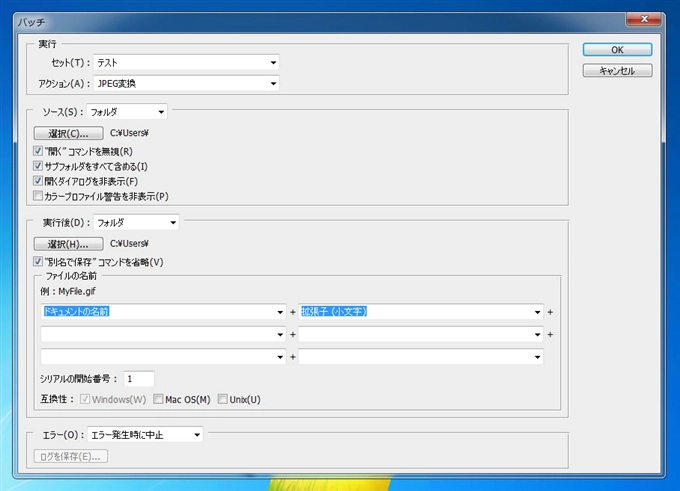Toggle サブフォルダをすべて含める checkbox
This screenshot has width=680, height=491.
click(38, 166)
